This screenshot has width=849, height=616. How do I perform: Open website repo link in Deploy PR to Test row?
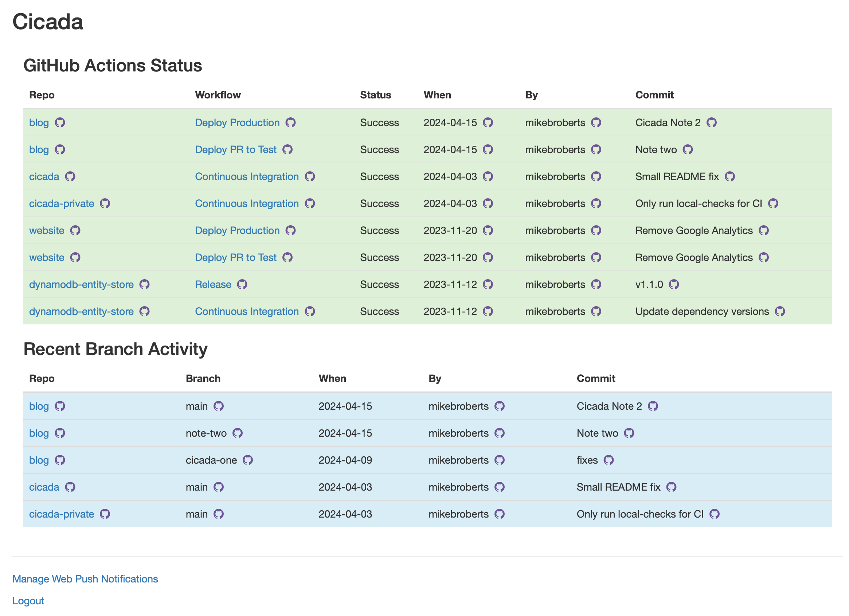tap(47, 257)
